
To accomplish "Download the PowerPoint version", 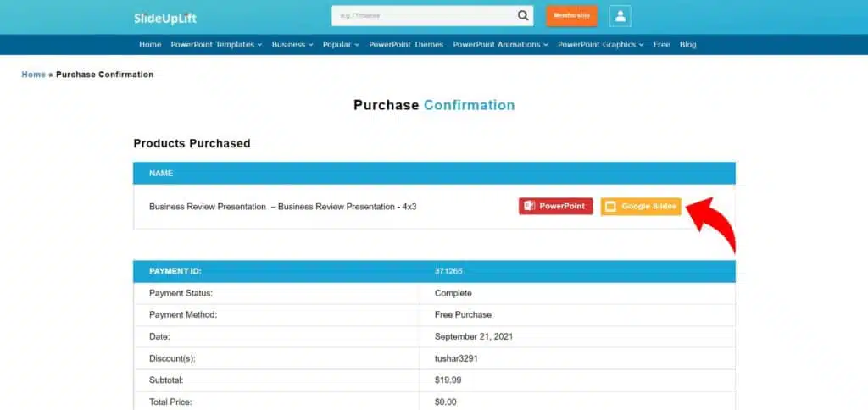I will pyautogui.click(x=556, y=207).
